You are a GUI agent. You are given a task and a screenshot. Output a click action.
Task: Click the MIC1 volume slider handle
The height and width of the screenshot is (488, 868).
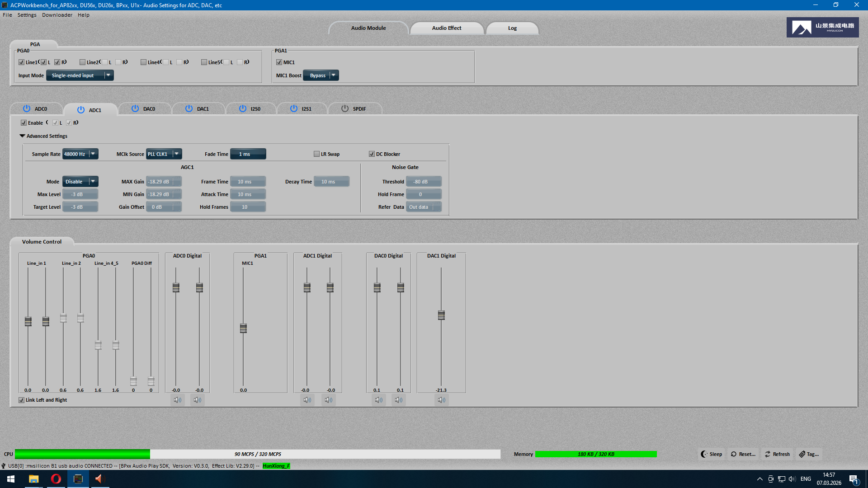(x=243, y=328)
